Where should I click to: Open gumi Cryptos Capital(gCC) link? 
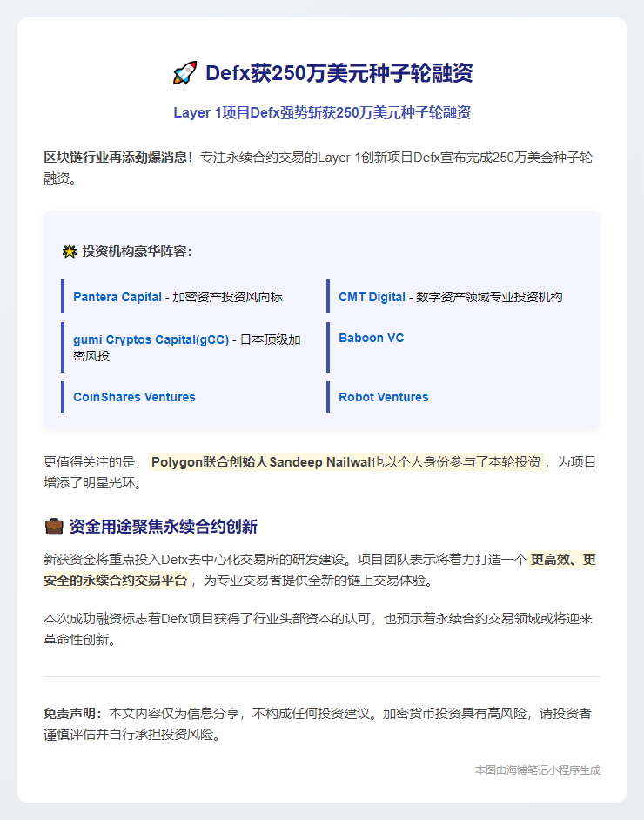coord(151,339)
